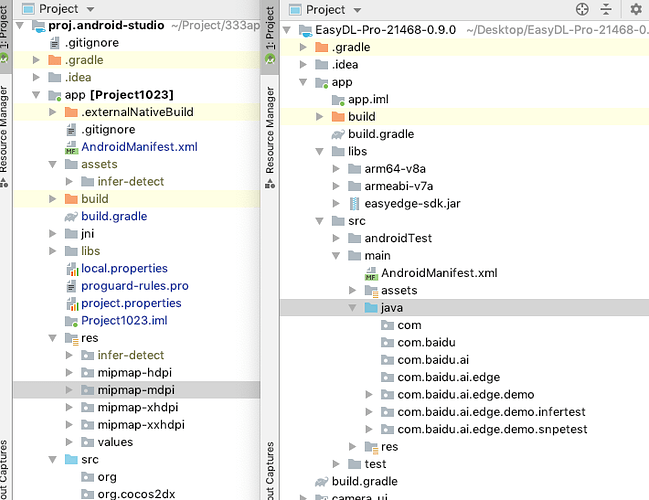Select the main folder under src
The width and height of the screenshot is (649, 500).
[x=377, y=256]
